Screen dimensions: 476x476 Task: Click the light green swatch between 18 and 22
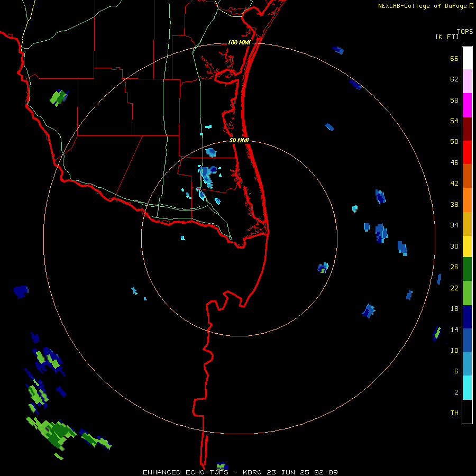coord(467,293)
